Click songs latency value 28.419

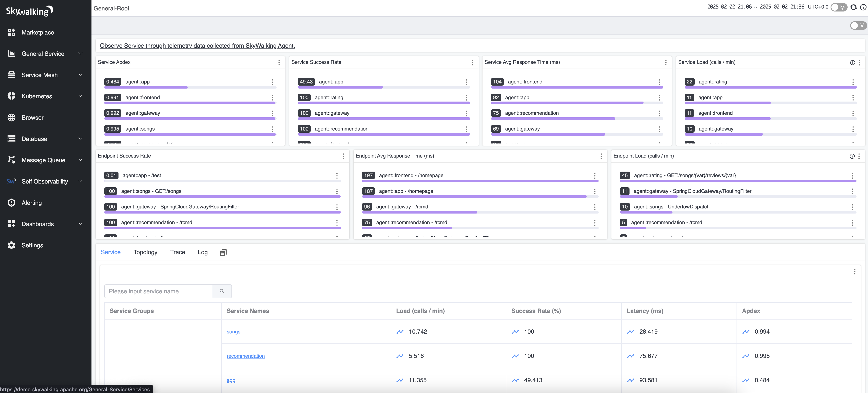click(x=648, y=332)
